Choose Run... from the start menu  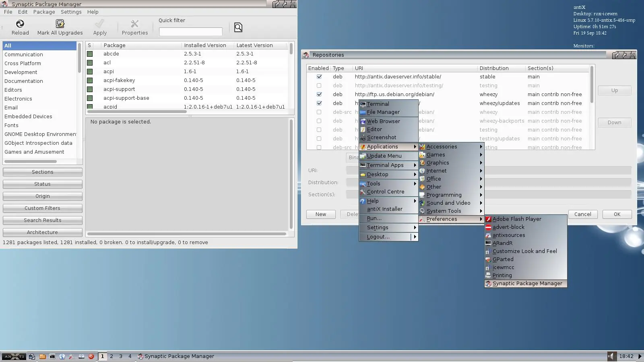pos(388,218)
